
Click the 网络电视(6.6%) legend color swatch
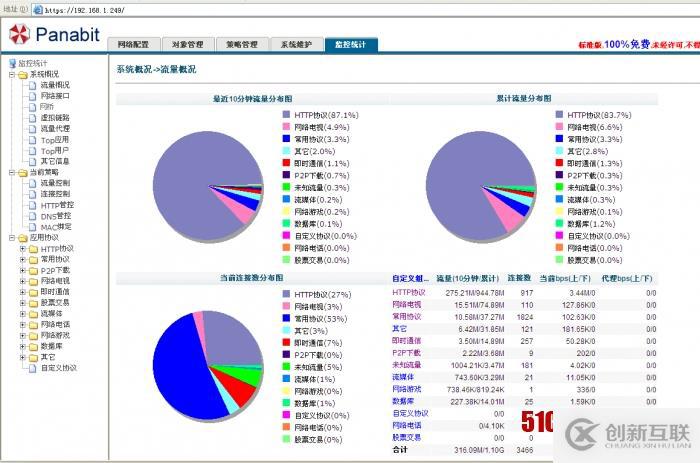(x=559, y=127)
